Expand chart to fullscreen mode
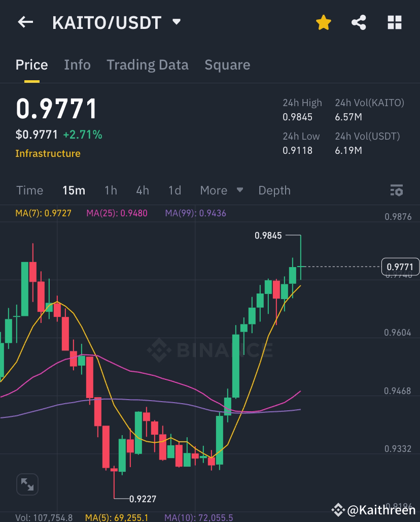 click(27, 484)
